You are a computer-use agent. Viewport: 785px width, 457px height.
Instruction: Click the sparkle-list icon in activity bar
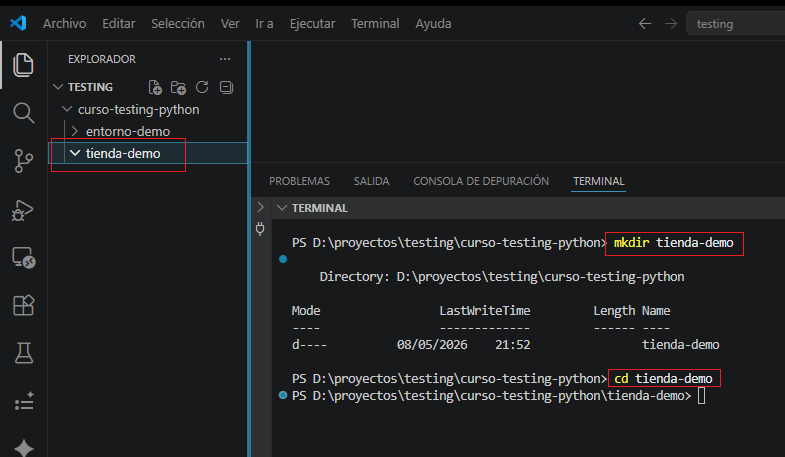click(x=24, y=401)
